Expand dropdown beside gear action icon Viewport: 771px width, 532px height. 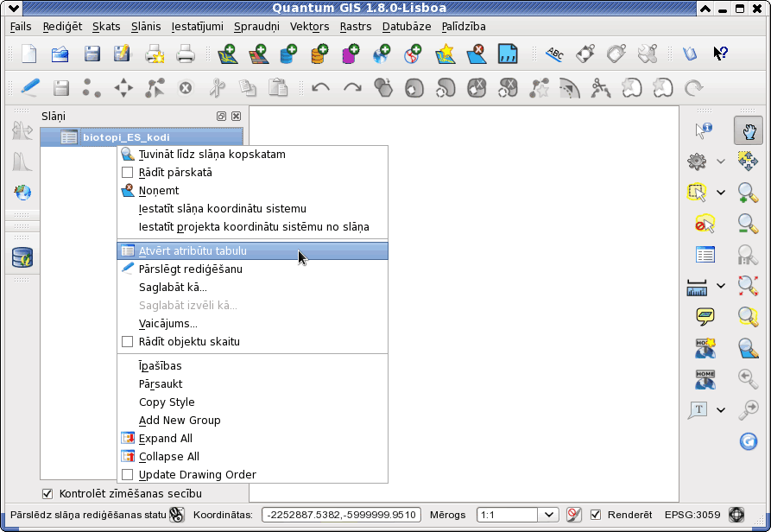click(721, 161)
